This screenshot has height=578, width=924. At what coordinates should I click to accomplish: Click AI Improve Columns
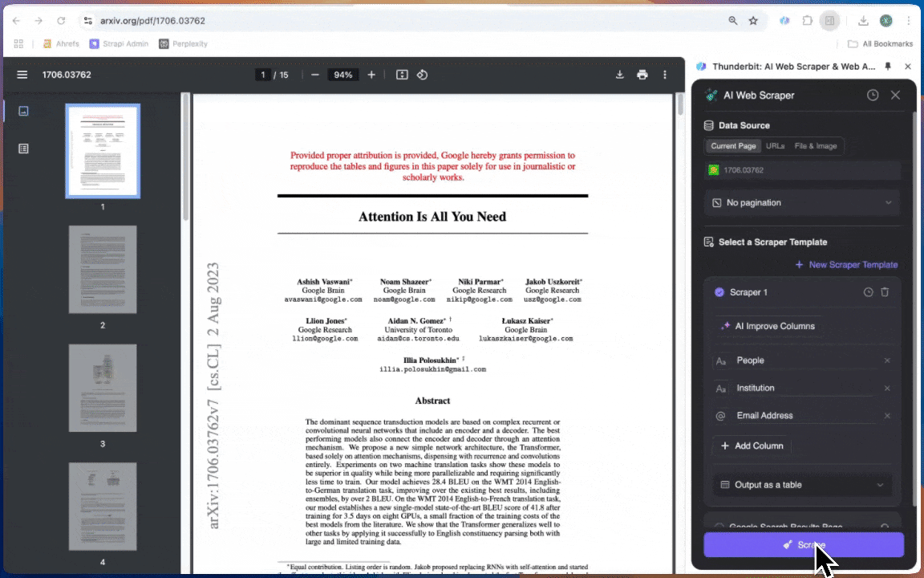pos(768,326)
